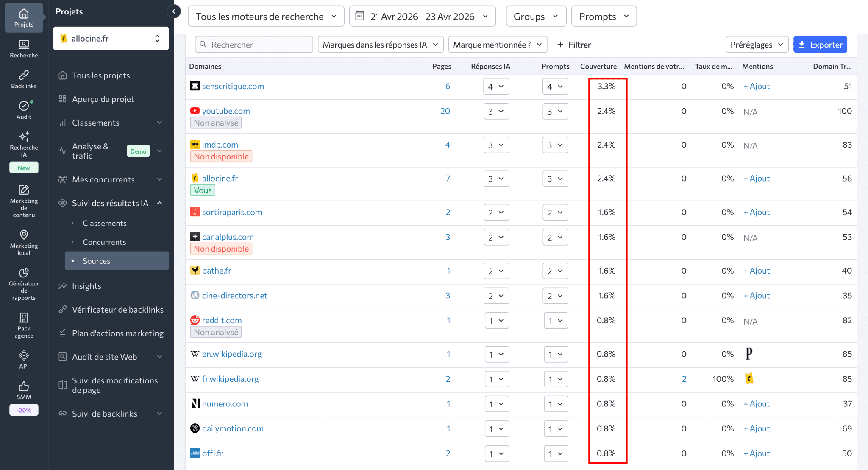
Task: Select Tous les projets menu item
Action: (x=101, y=76)
